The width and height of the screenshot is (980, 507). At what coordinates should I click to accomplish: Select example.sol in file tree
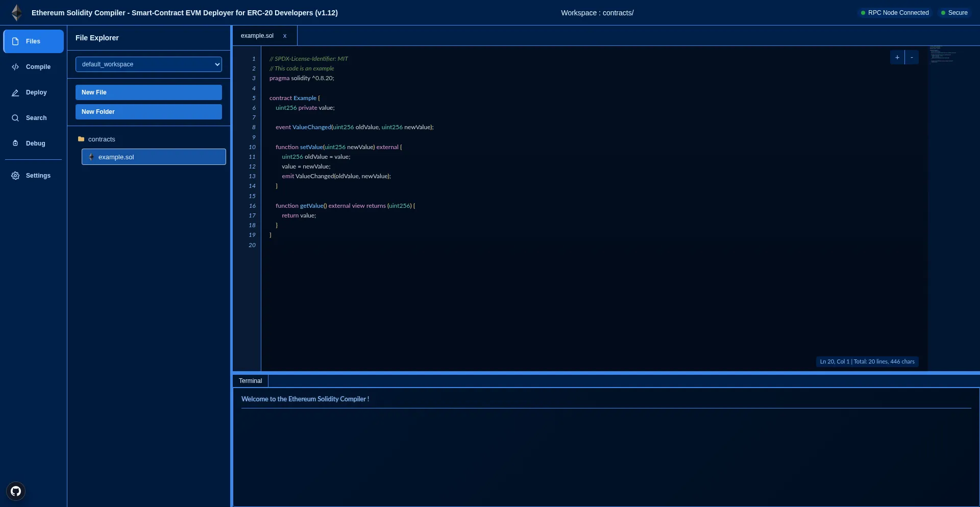(x=154, y=157)
